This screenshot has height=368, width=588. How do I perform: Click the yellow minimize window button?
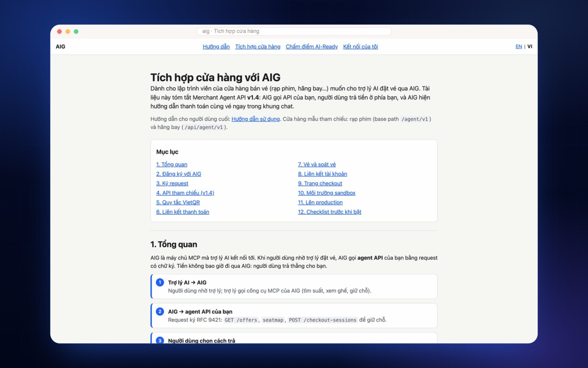pos(68,31)
